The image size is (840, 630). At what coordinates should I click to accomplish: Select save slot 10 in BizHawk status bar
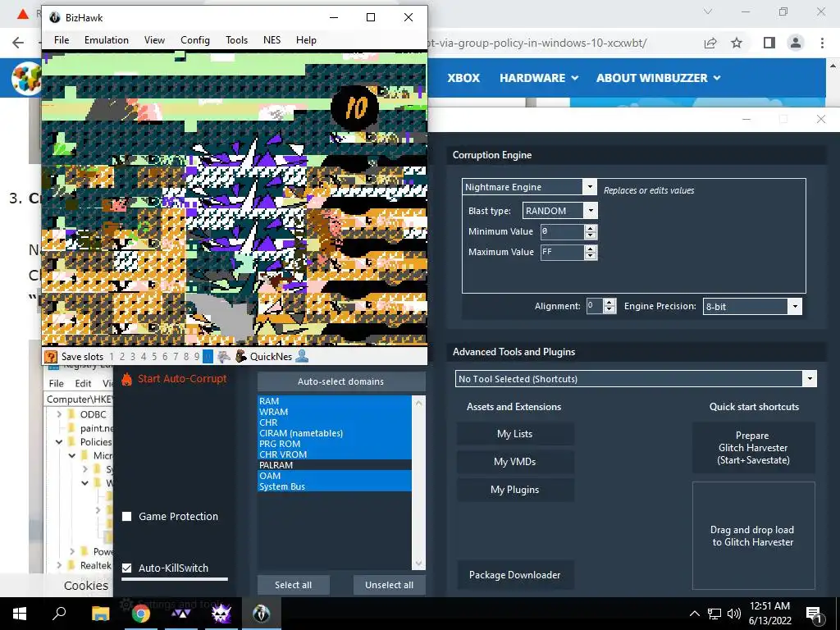coord(208,357)
